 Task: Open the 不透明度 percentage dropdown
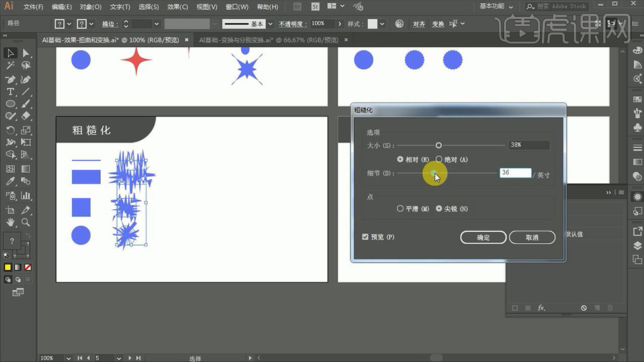point(339,24)
